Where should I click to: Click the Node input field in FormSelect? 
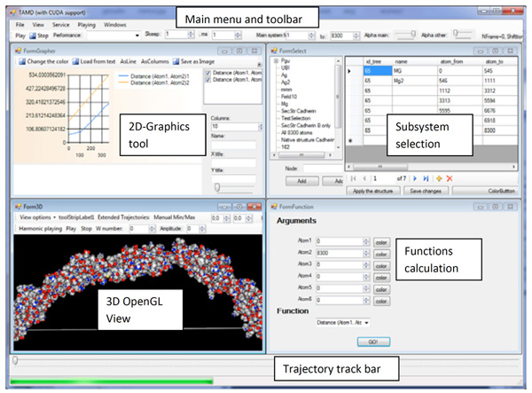pyautogui.click(x=323, y=169)
